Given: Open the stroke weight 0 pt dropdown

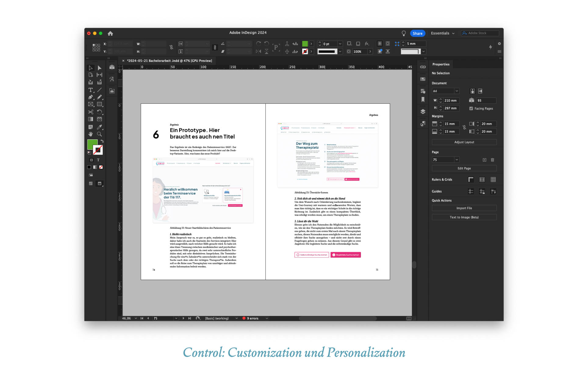Looking at the screenshot, I should coord(340,44).
